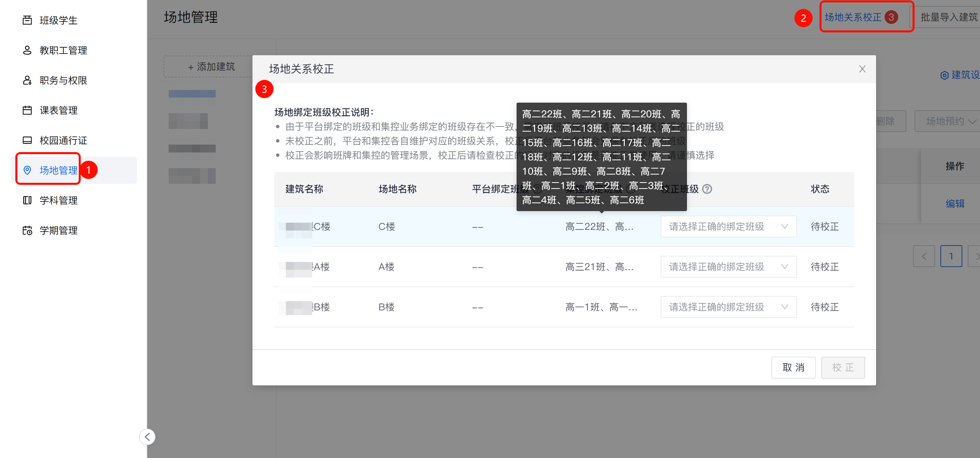The height and width of the screenshot is (458, 980).
Task: Open binding class dropdown for A楼
Action: (x=728, y=266)
